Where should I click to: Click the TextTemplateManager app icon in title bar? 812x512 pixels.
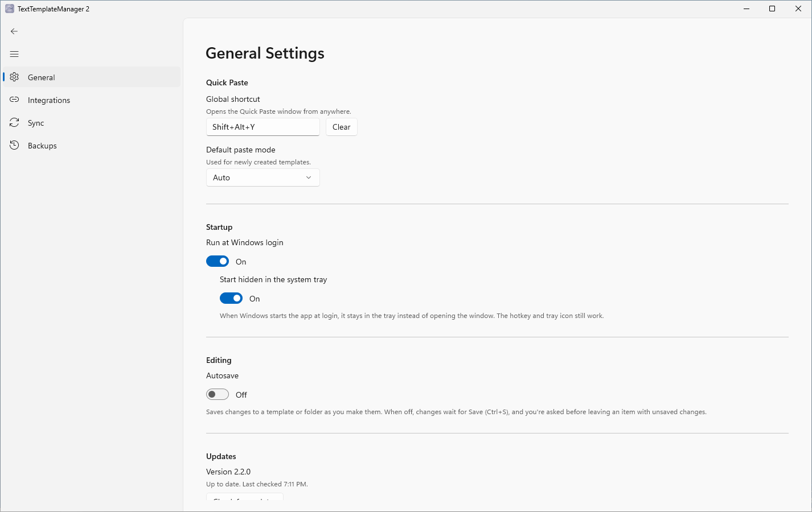[x=10, y=9]
